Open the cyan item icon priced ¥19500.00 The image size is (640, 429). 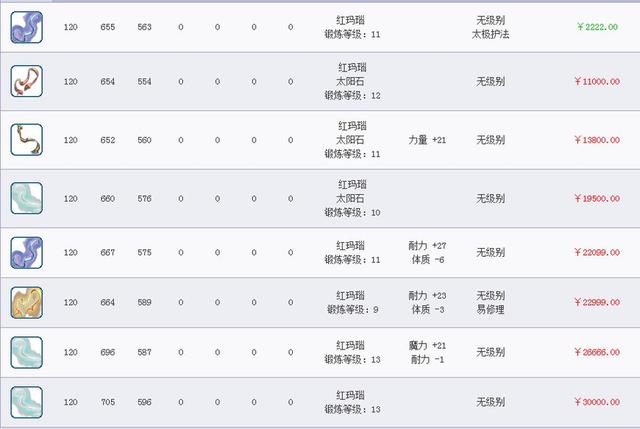pyautogui.click(x=26, y=199)
